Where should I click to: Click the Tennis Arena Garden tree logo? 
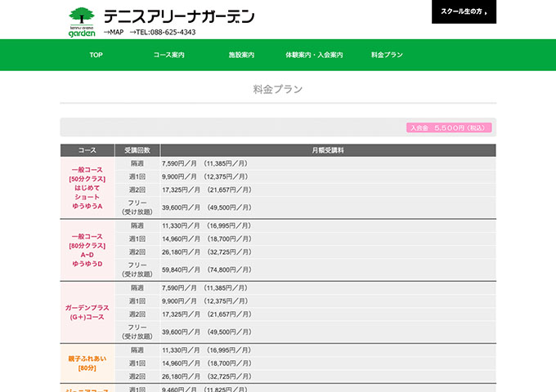coord(82,22)
